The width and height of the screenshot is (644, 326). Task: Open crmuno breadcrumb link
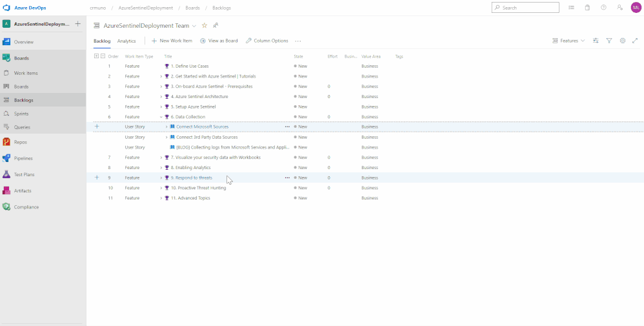coord(97,8)
